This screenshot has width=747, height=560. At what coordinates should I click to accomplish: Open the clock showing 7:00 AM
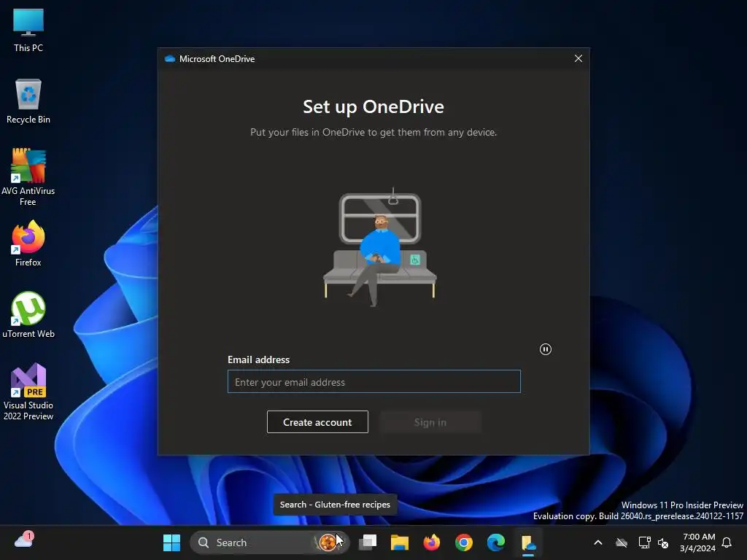[698, 542]
